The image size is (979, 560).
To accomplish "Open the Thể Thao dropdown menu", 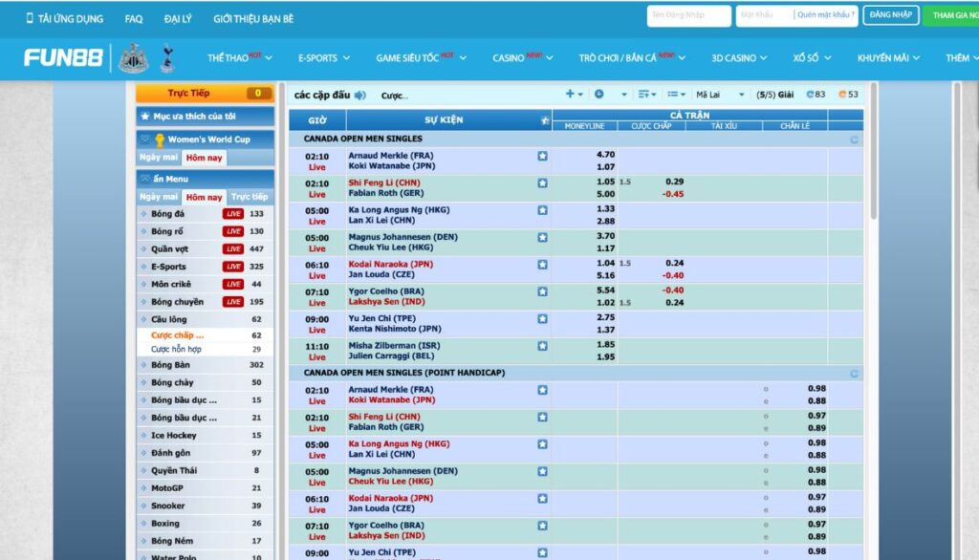I will click(239, 57).
